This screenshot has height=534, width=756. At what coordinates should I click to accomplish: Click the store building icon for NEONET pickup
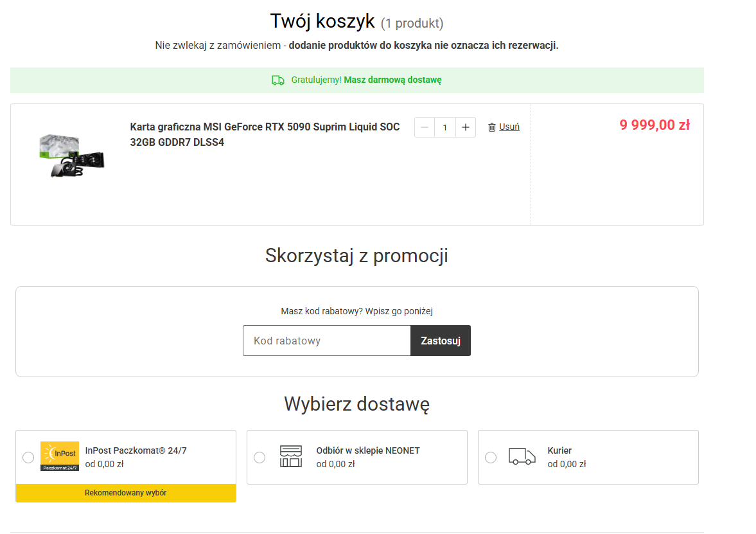[291, 456]
